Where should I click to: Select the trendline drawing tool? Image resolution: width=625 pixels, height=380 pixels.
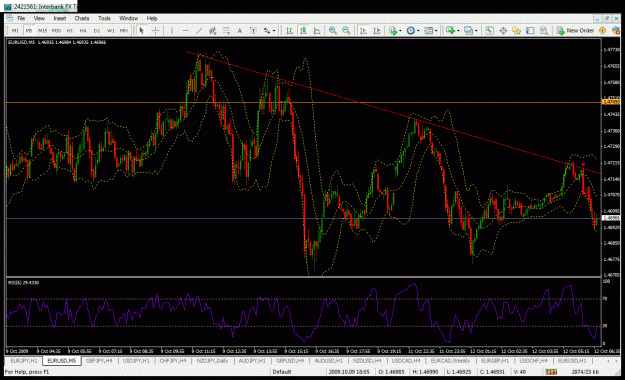click(x=199, y=31)
